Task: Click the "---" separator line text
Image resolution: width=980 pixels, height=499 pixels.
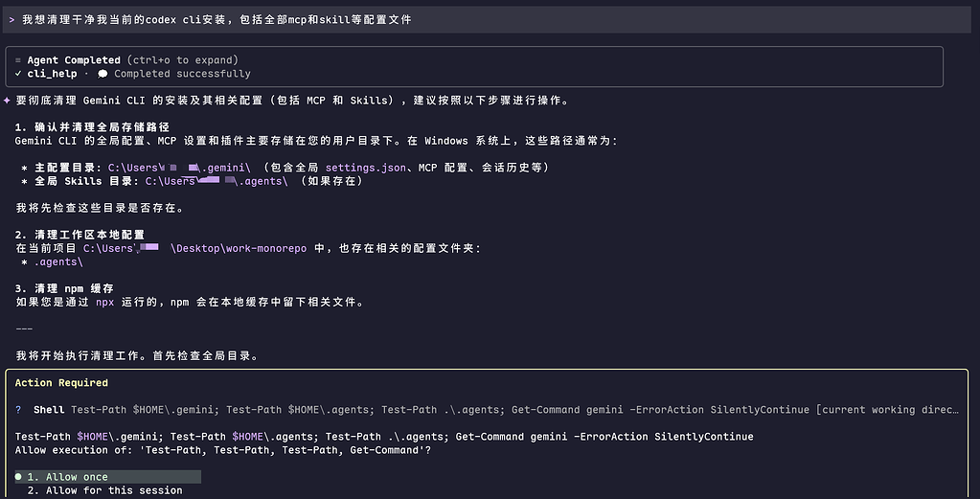Action: pyautogui.click(x=24, y=329)
